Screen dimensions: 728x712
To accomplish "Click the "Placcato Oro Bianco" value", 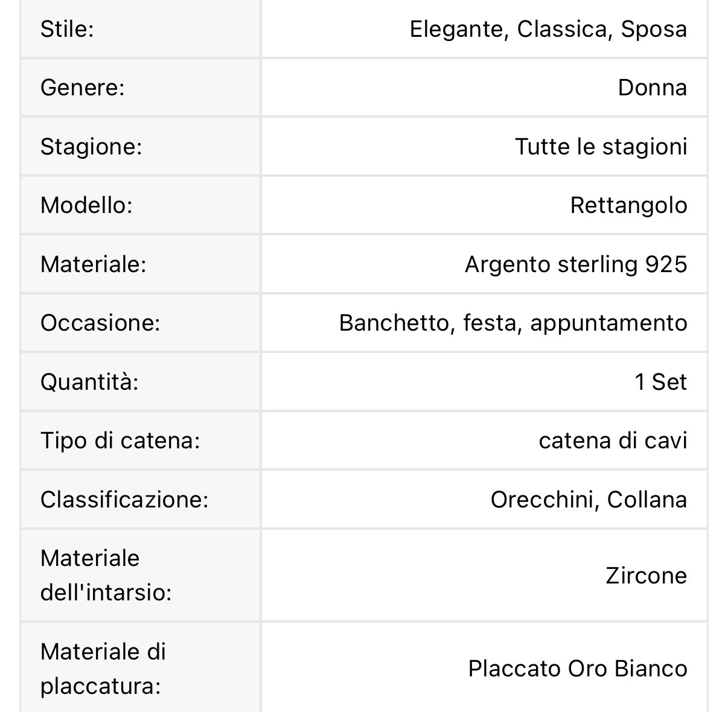I will pyautogui.click(x=578, y=669).
